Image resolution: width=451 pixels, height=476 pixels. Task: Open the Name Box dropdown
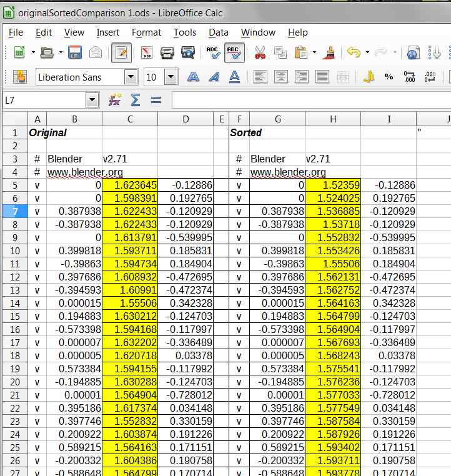point(92,99)
